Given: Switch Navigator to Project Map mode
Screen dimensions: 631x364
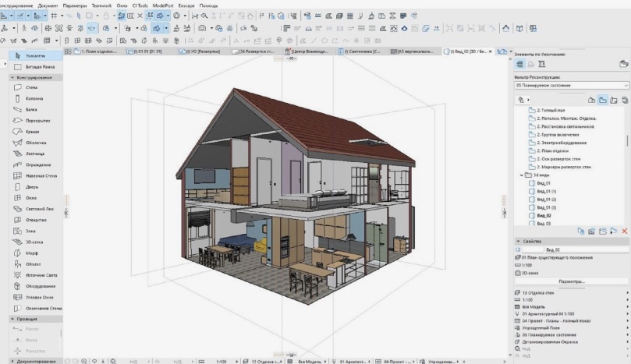Looking at the screenshot, I should (x=591, y=100).
